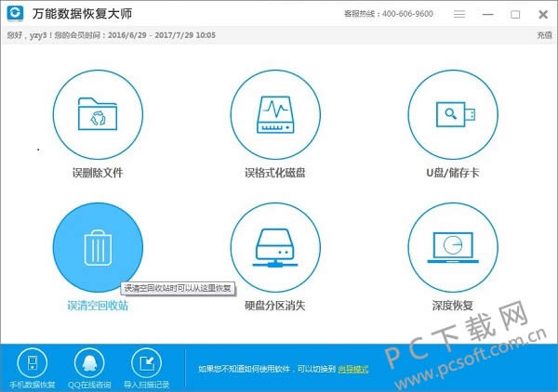Maximize the data recovery window
Viewport: 558px width, 392px height.
[515, 15]
